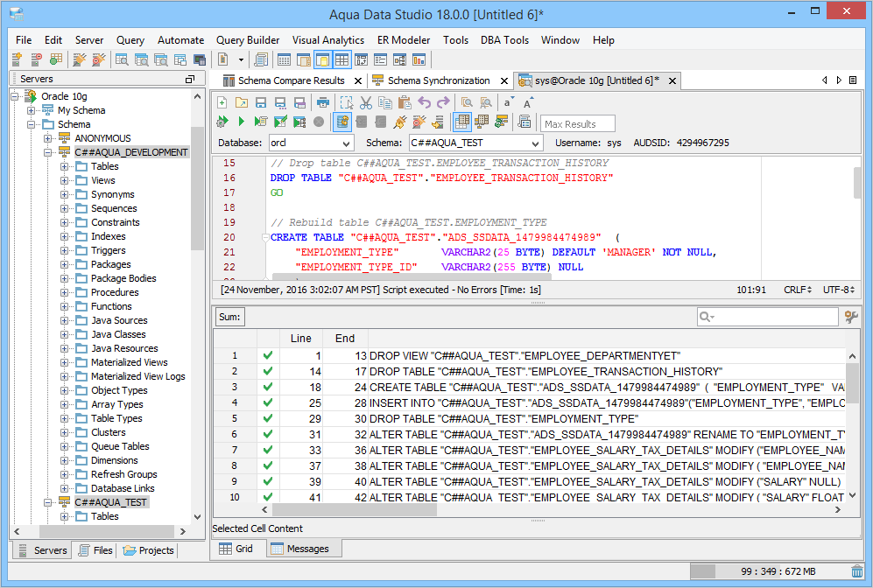
Task: Click the grid settings wrench icon
Action: (x=851, y=317)
